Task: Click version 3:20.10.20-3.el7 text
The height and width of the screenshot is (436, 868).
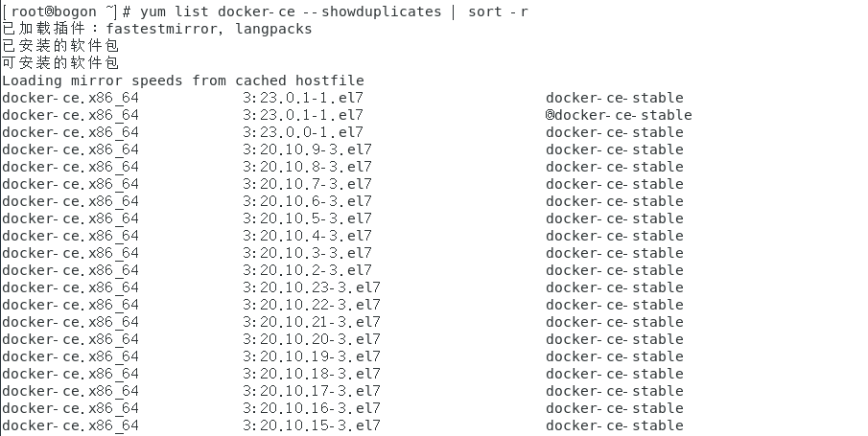Action: tap(312, 339)
